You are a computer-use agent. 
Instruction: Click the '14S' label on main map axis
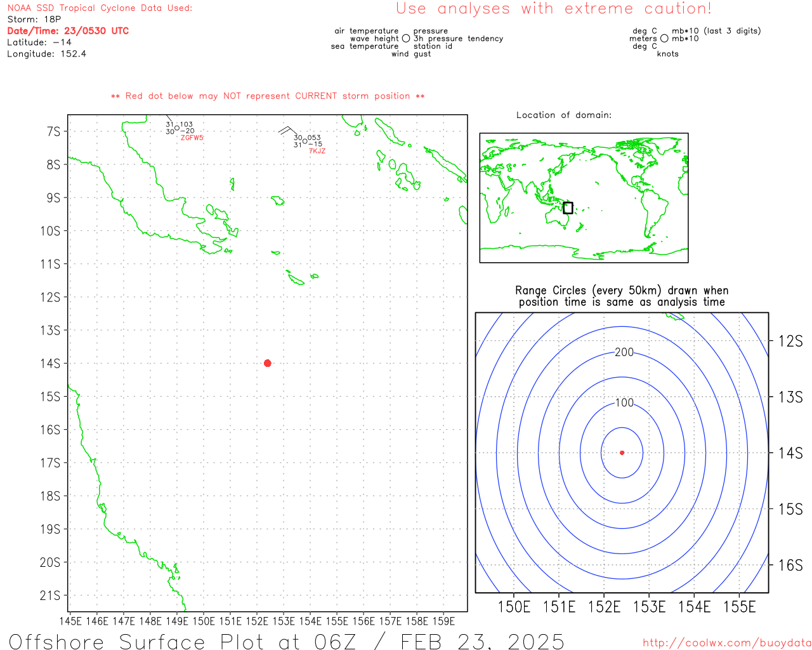(51, 363)
